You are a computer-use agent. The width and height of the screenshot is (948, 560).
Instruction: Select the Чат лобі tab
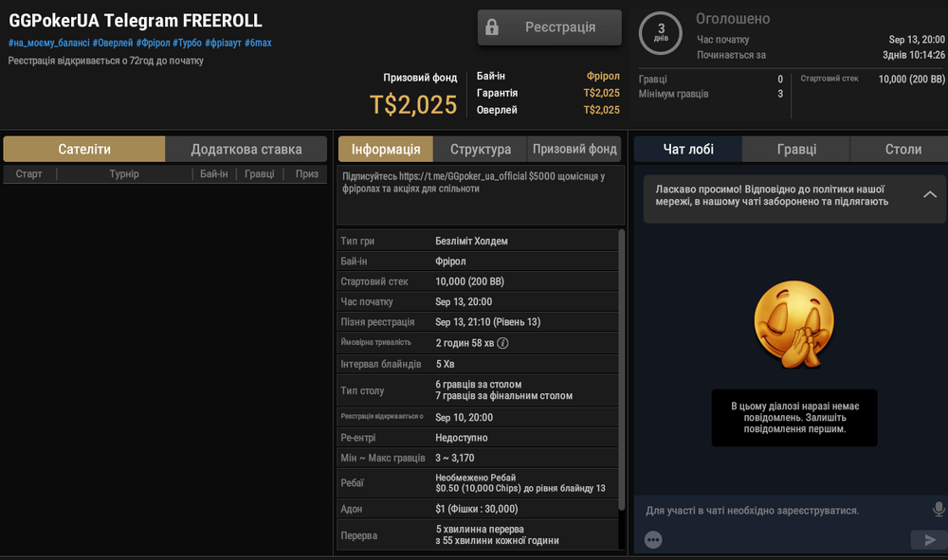coord(688,149)
